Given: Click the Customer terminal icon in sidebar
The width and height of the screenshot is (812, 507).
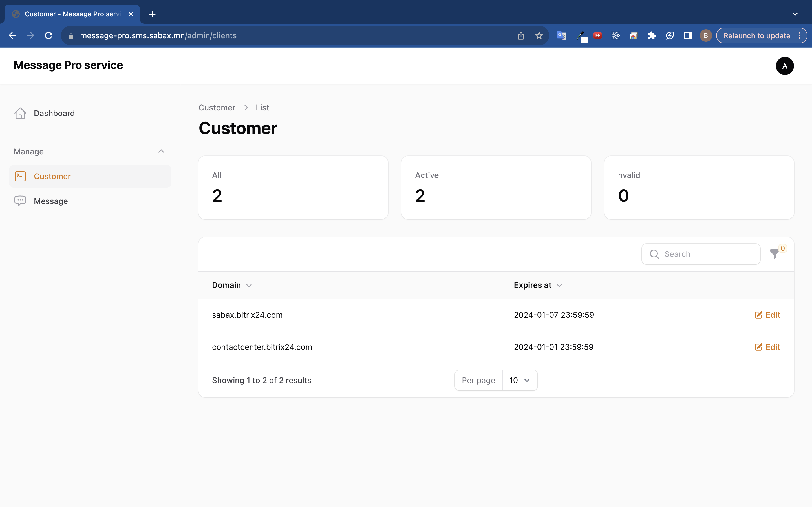Looking at the screenshot, I should click(x=20, y=176).
